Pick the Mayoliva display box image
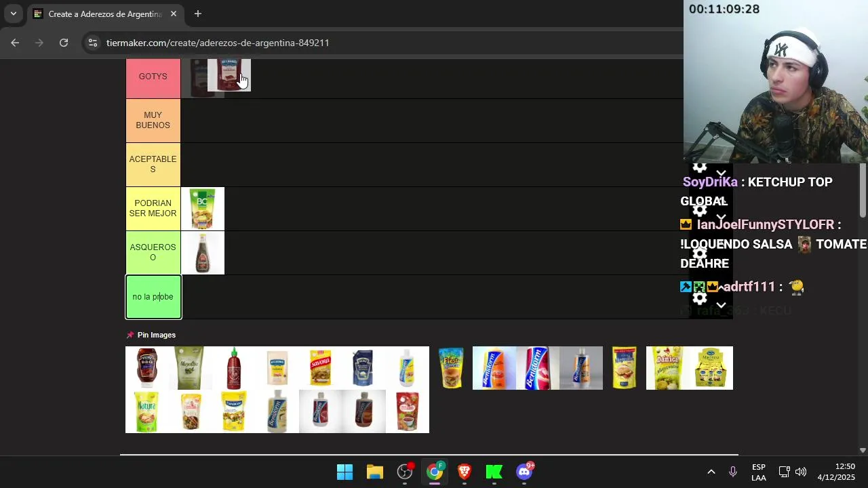Image resolution: width=868 pixels, height=488 pixels. coord(711,368)
